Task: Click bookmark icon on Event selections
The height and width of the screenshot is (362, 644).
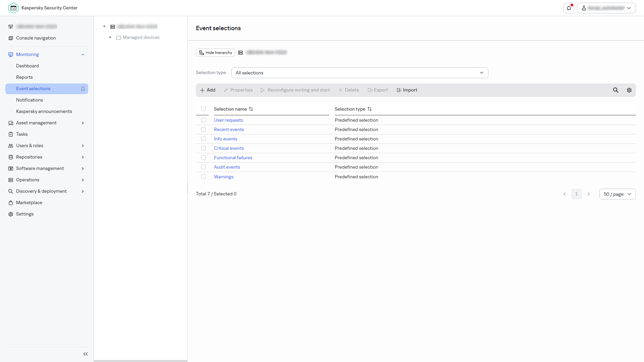Action: click(x=83, y=89)
